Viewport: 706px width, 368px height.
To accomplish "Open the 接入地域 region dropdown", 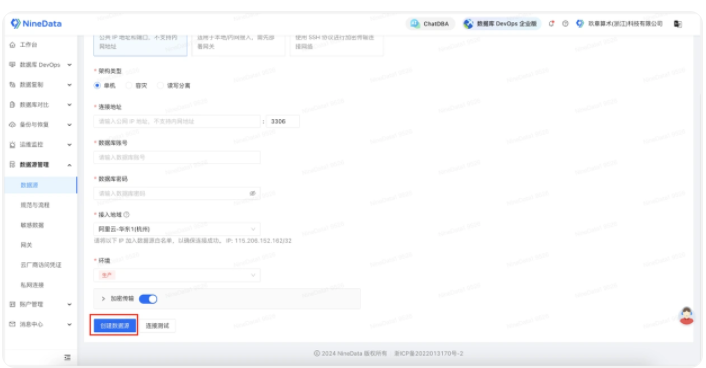I will (x=177, y=229).
